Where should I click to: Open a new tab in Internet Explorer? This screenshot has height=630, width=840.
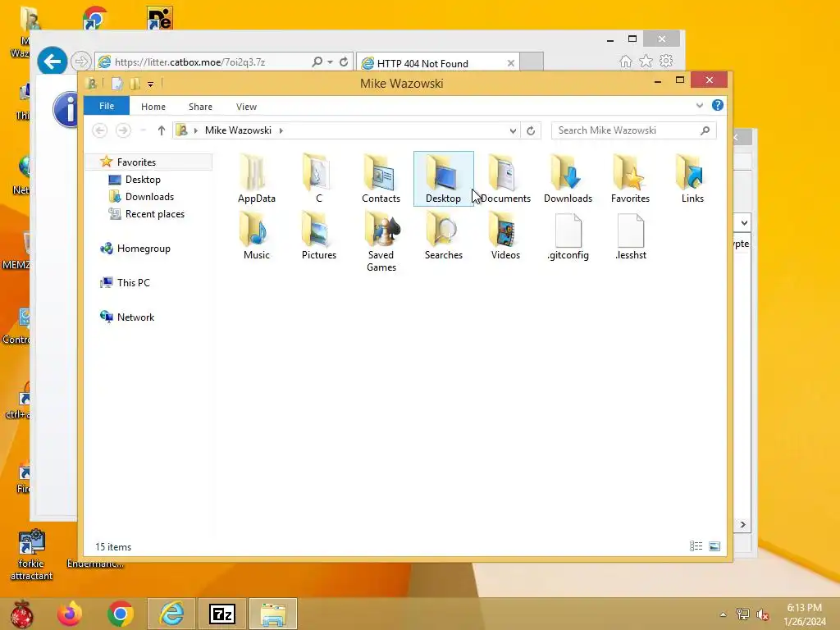[x=532, y=62]
